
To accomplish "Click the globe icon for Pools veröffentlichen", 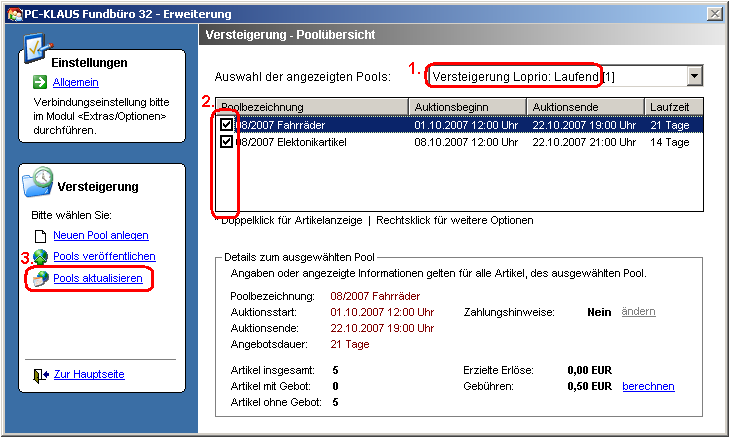I will click(x=41, y=257).
